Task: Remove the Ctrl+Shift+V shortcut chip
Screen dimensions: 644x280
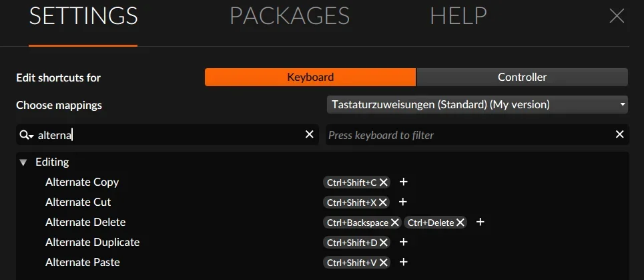Action: tap(384, 263)
